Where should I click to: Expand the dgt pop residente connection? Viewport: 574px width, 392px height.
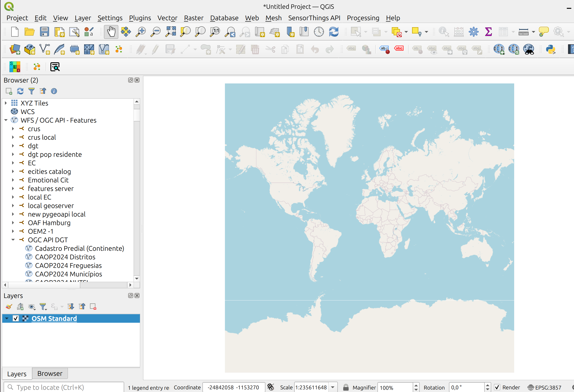(13, 154)
